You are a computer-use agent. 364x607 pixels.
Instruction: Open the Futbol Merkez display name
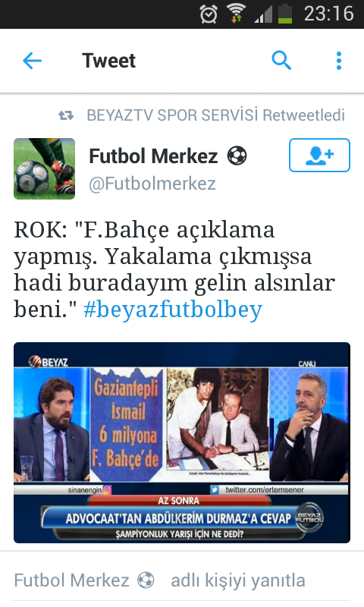point(154,156)
